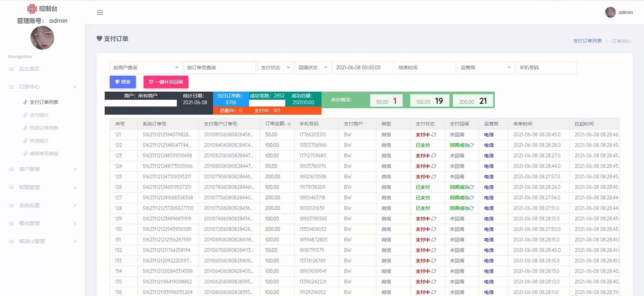Viewport: 644px width, 296px height.
Task: Open 供货订单列表 in sidebar
Action: (44, 128)
